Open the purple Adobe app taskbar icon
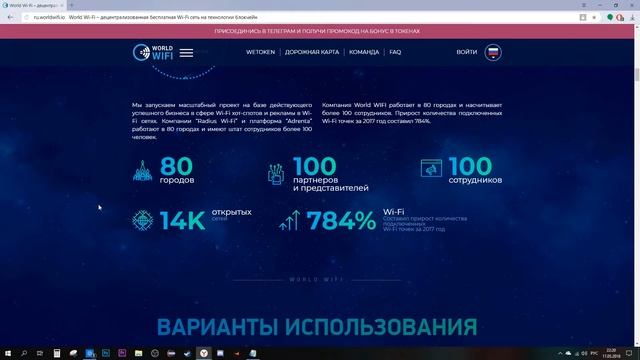Image resolution: width=640 pixels, height=360 pixels. (x=122, y=353)
